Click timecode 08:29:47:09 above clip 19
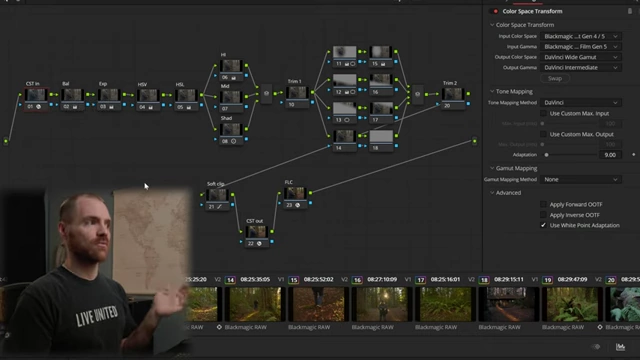 (x=572, y=280)
